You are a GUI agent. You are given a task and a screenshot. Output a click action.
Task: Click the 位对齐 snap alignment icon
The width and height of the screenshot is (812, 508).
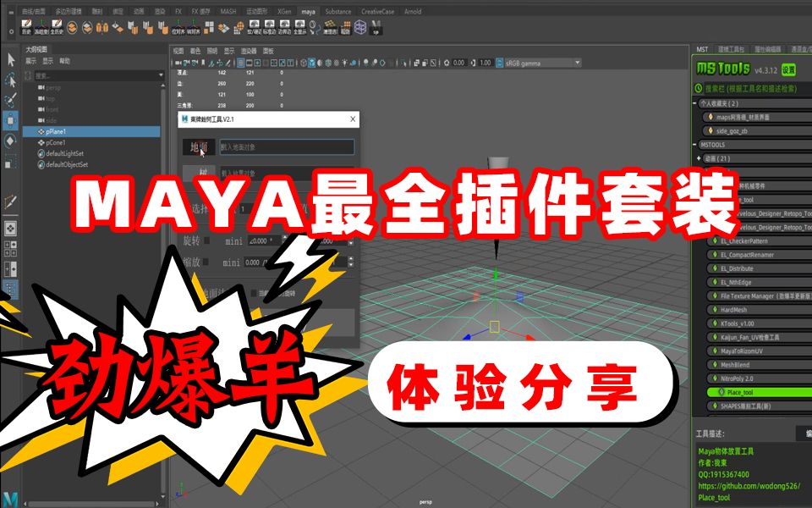(x=177, y=28)
